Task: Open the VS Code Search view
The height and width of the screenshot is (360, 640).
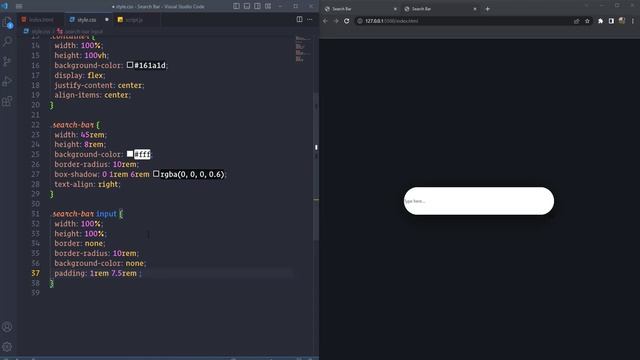Action: 7,41
